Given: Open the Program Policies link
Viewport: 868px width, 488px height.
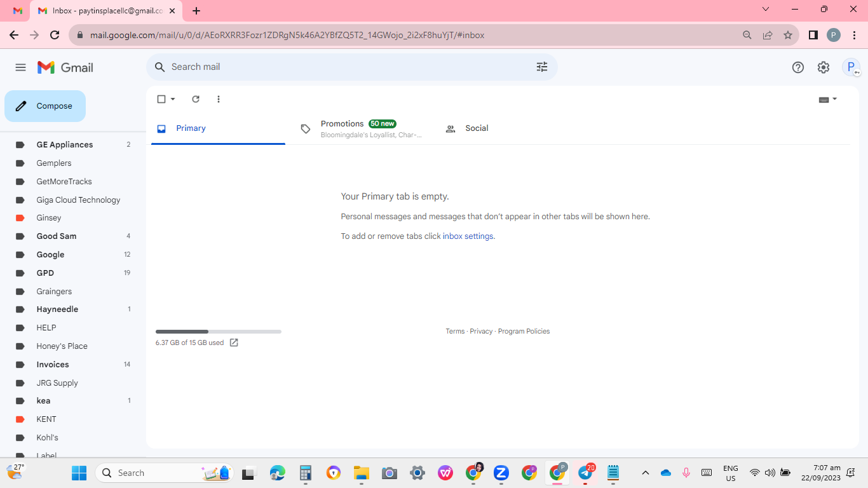Looking at the screenshot, I should (x=524, y=331).
